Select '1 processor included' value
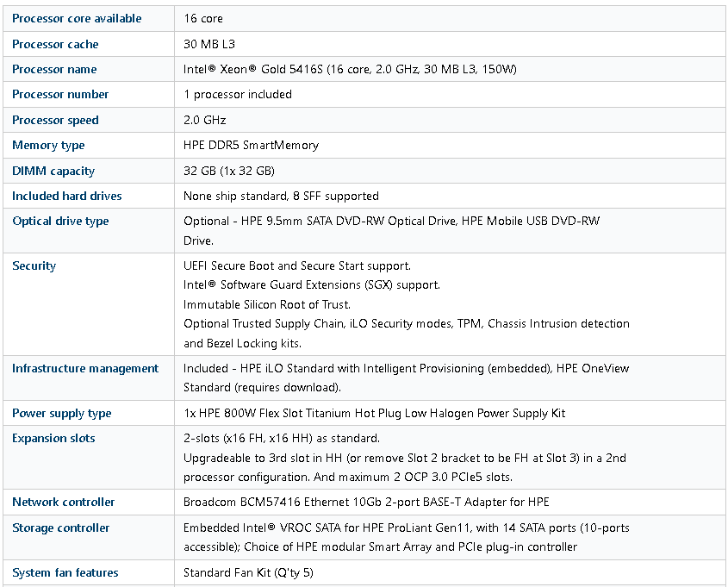The width and height of the screenshot is (728, 587). coord(238,94)
